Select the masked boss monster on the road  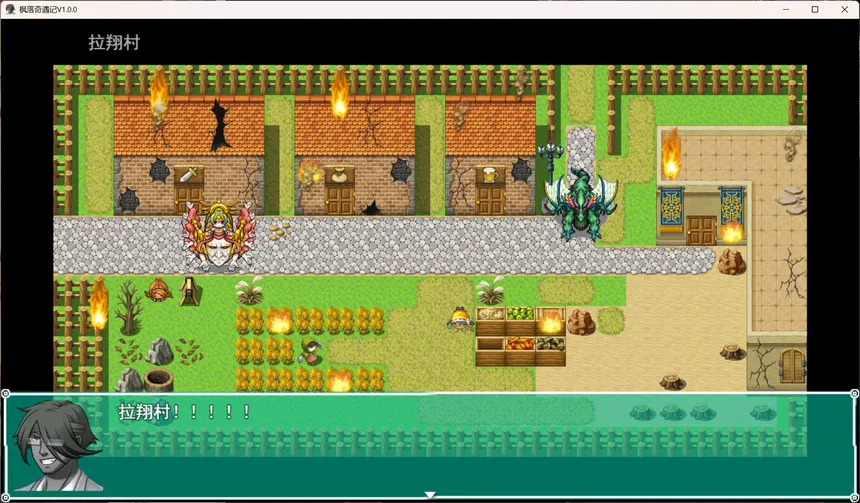coord(219,236)
